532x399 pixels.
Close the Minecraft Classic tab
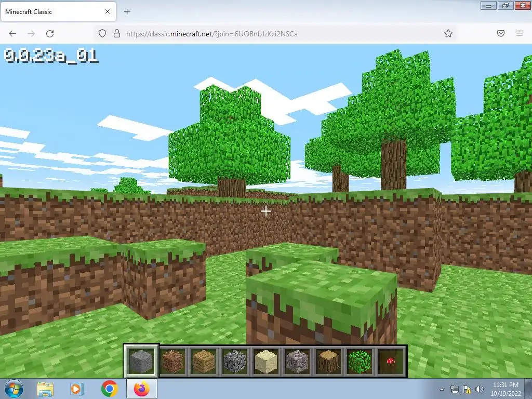click(x=108, y=11)
